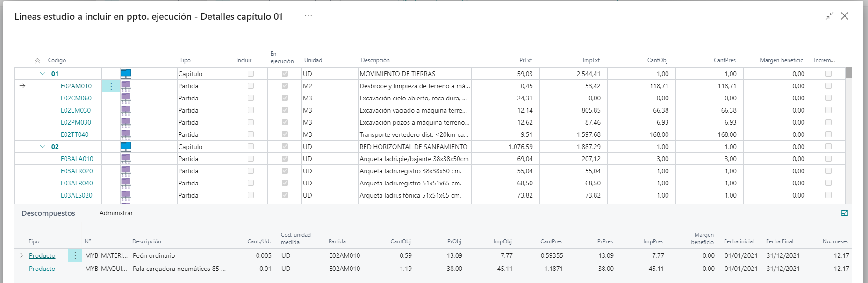Click the PrExt value 1.076,59
868x283 pixels.
pos(521,147)
